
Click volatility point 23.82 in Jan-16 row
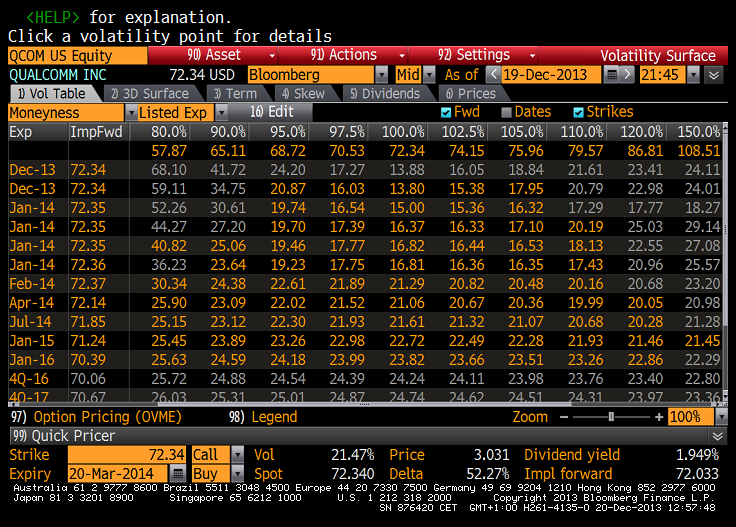(x=407, y=360)
